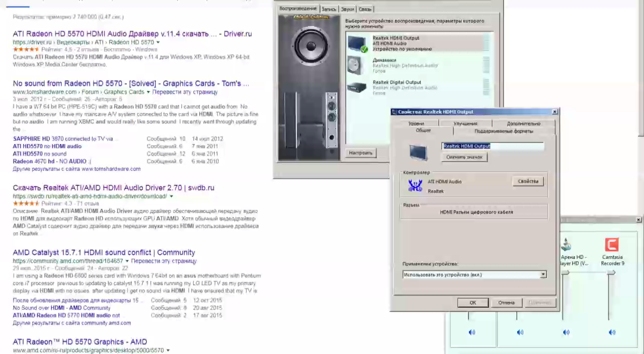Click the Сменить значок button
Screen dimensions: 644x354
tap(464, 157)
